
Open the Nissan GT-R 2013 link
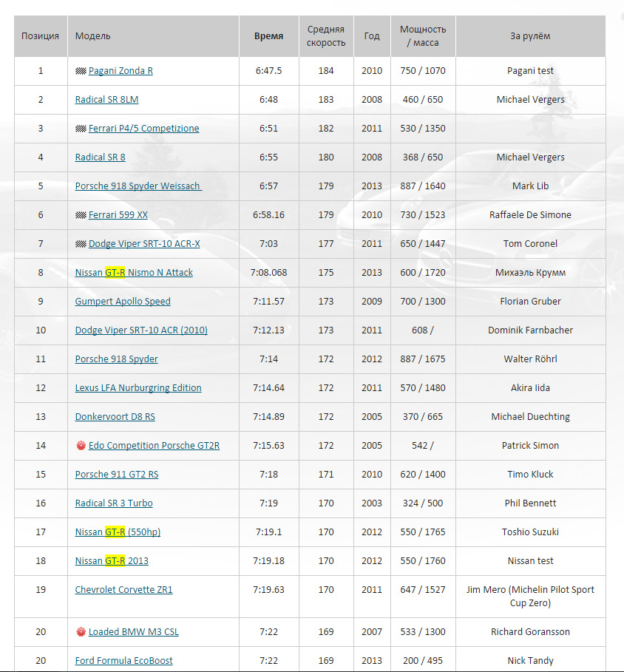[112, 560]
